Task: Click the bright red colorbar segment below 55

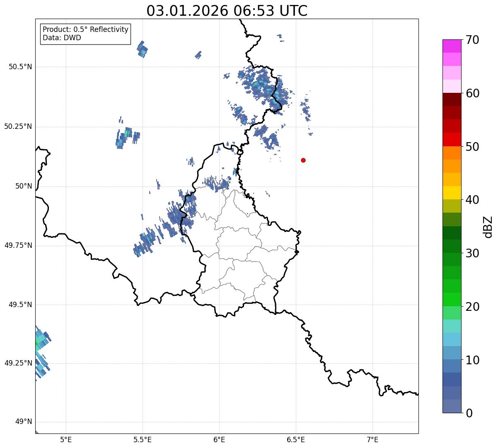Action: (452, 139)
